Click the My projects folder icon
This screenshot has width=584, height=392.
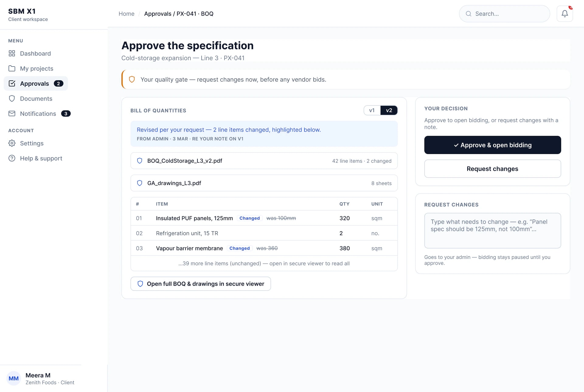[x=12, y=68]
